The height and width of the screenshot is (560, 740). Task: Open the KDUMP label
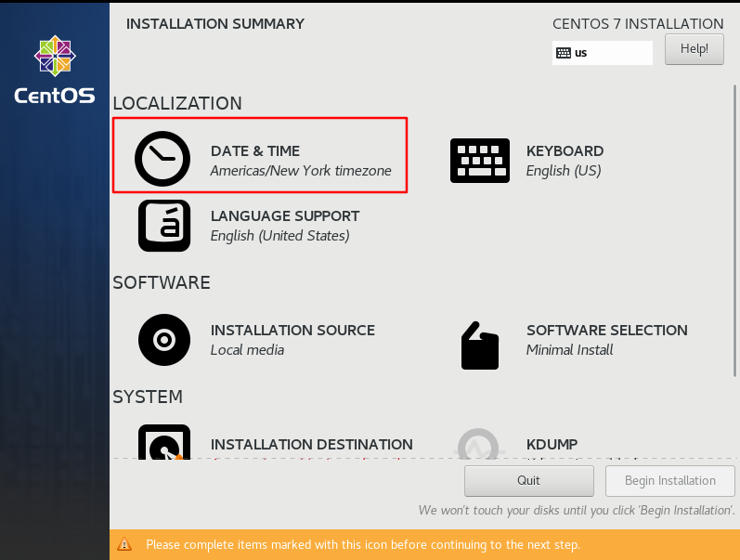pyautogui.click(x=552, y=445)
